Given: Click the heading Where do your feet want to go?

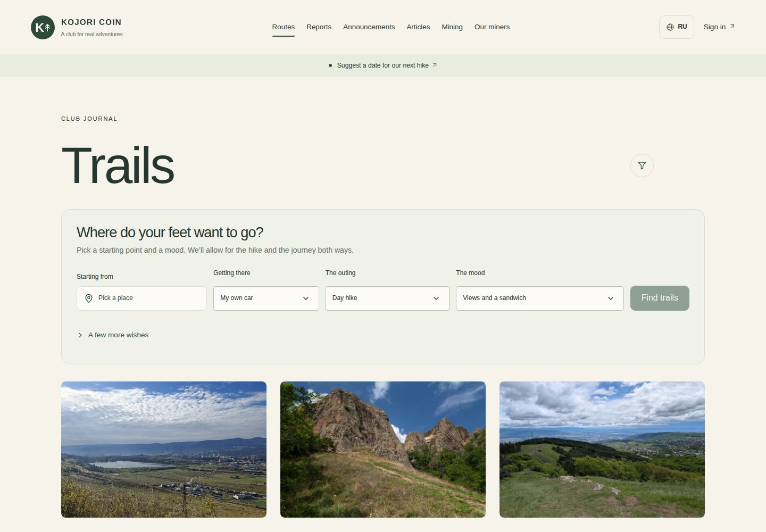Looking at the screenshot, I should [x=170, y=232].
